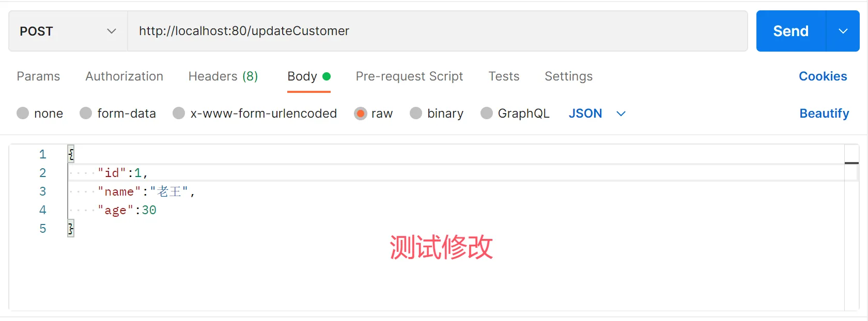Switch to the Params tab
Image resolution: width=868 pixels, height=321 pixels.
pos(38,76)
